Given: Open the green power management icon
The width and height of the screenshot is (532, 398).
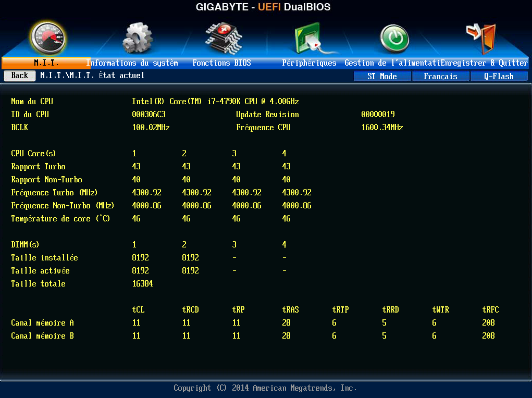Looking at the screenshot, I should [x=394, y=39].
